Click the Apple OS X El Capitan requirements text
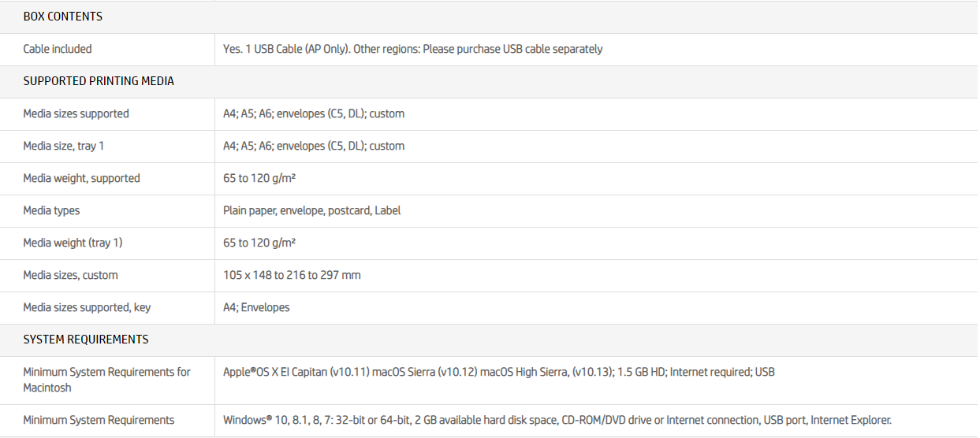980x438 pixels. (x=498, y=372)
